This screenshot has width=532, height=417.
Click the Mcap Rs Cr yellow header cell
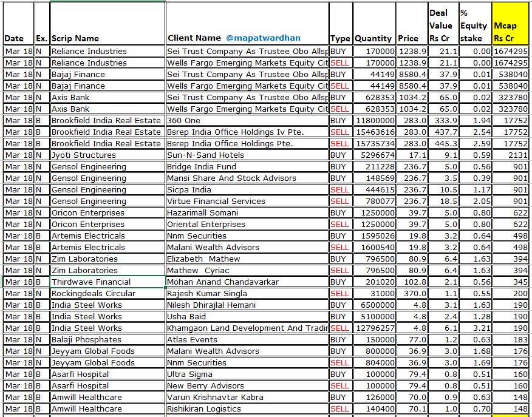510,24
